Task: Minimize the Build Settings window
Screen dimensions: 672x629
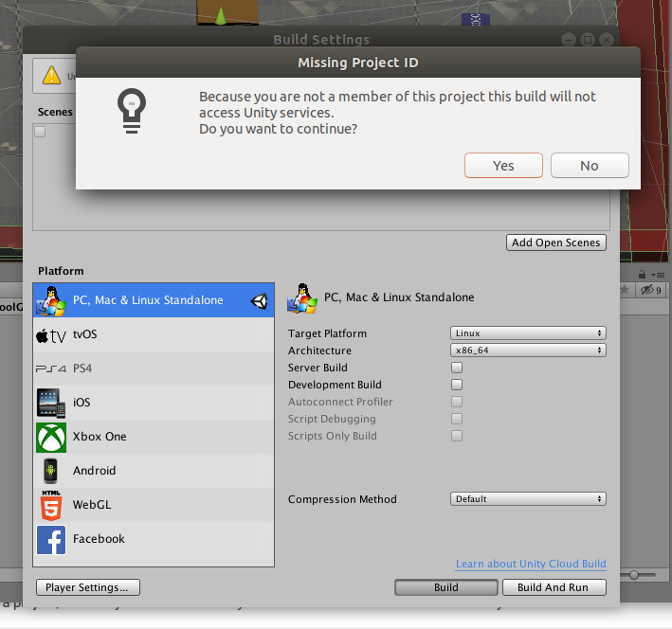Action: [569, 40]
